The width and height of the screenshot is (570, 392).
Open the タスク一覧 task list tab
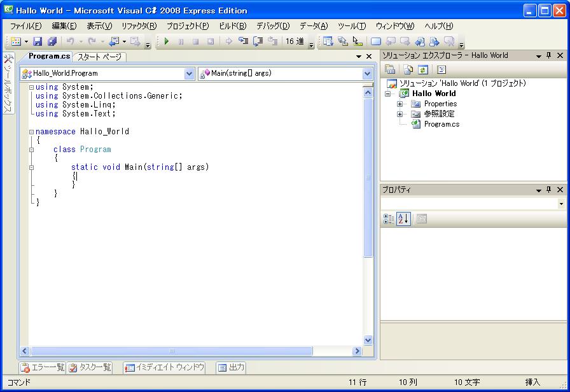point(90,367)
